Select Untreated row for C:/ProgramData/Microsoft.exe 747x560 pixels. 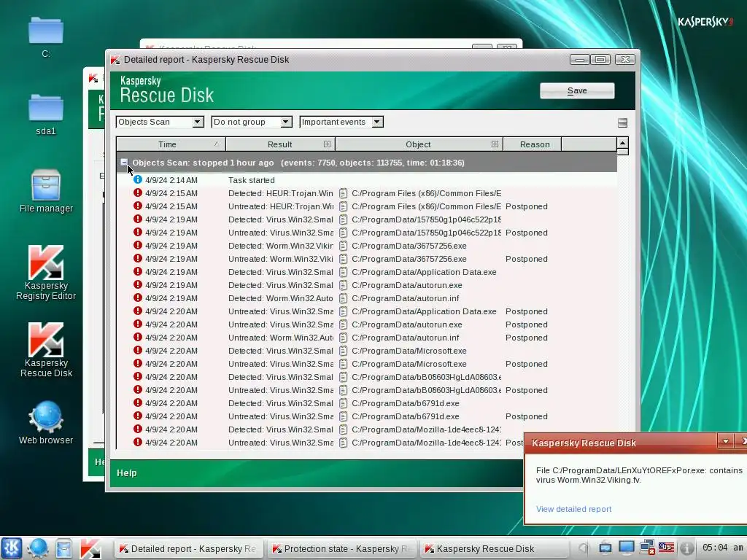[367, 363]
